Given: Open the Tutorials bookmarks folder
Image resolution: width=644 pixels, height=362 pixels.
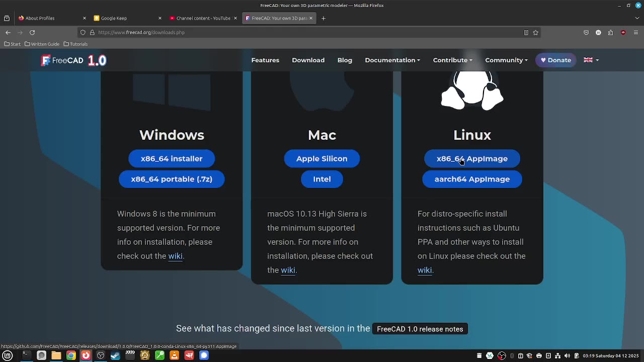Looking at the screenshot, I should [x=75, y=44].
